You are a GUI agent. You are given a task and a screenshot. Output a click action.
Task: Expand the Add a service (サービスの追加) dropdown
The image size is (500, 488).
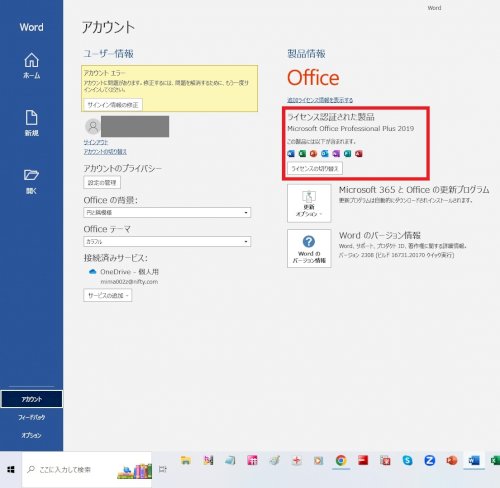pyautogui.click(x=108, y=295)
